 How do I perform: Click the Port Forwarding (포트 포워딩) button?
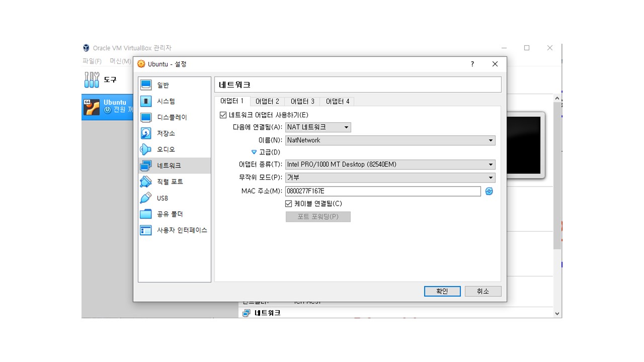point(318,217)
